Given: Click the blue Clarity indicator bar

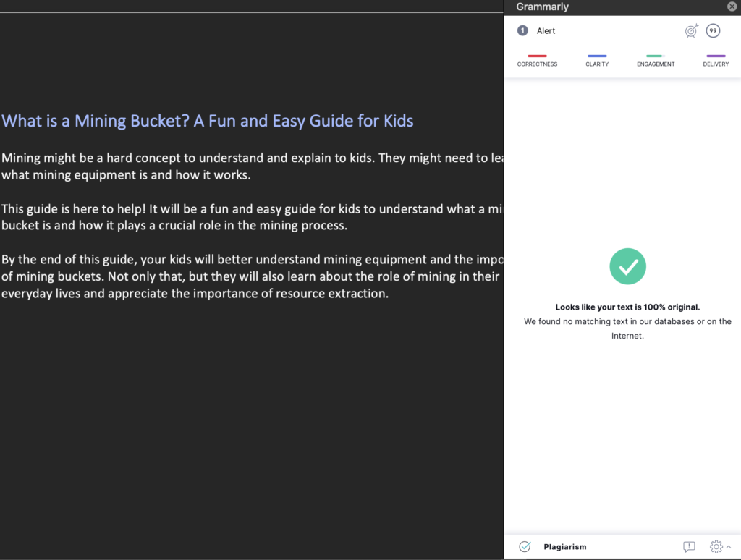Looking at the screenshot, I should point(597,56).
